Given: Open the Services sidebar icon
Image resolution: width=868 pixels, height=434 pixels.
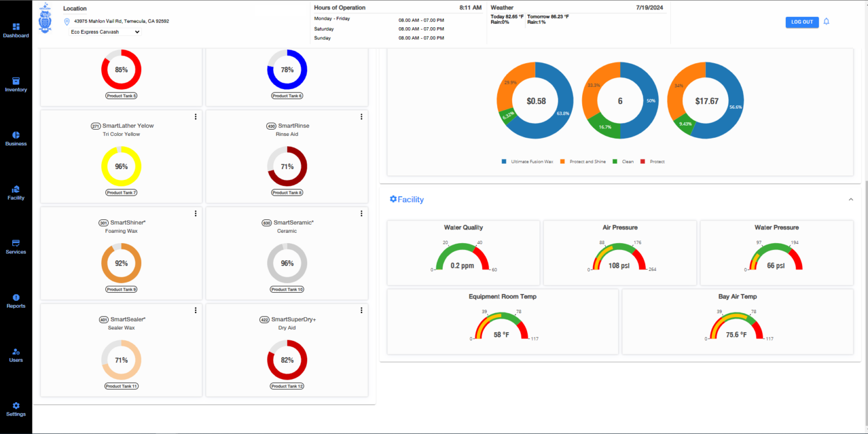Looking at the screenshot, I should (x=16, y=243).
